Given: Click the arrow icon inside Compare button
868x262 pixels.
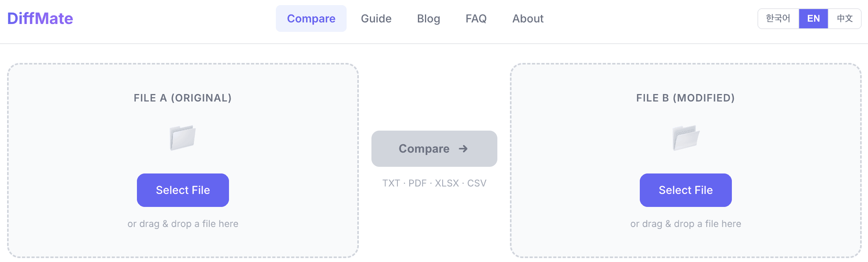Looking at the screenshot, I should [x=464, y=149].
